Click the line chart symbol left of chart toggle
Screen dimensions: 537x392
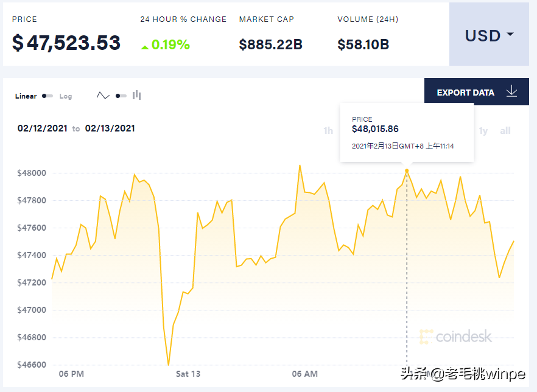click(x=103, y=96)
